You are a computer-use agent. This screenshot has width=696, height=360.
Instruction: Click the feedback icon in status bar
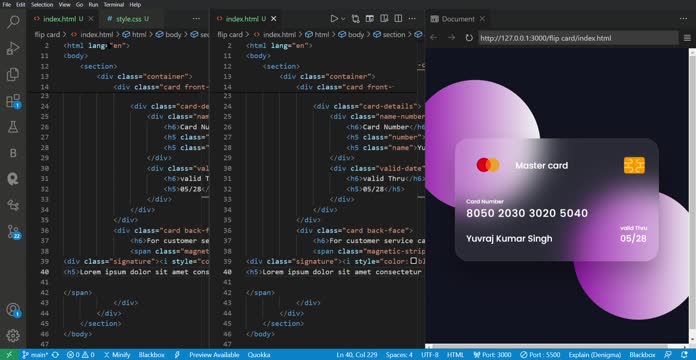[x=668, y=355]
